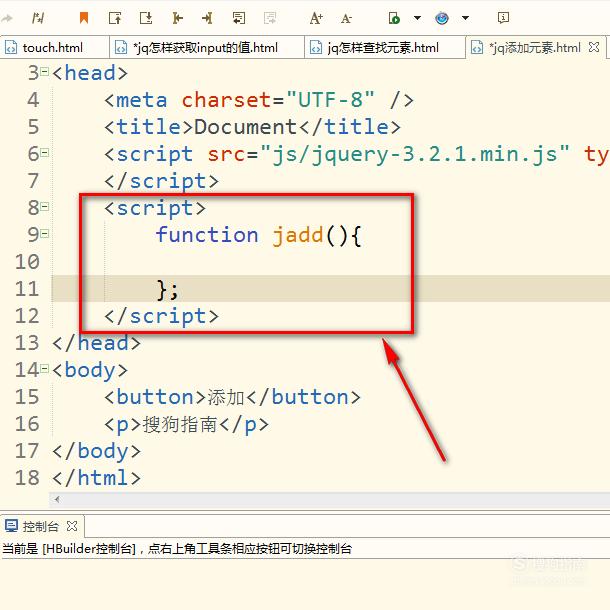Viewport: 610px width, 610px height.
Task: Run the page with the green play icon
Action: click(394, 18)
